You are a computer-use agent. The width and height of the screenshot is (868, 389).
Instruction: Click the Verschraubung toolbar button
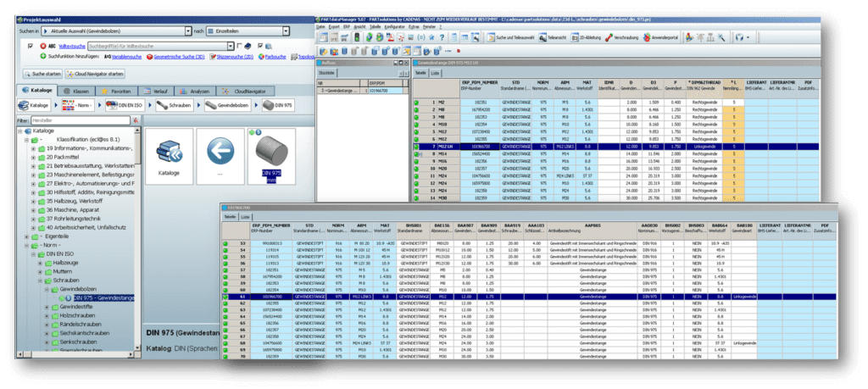coord(622,37)
